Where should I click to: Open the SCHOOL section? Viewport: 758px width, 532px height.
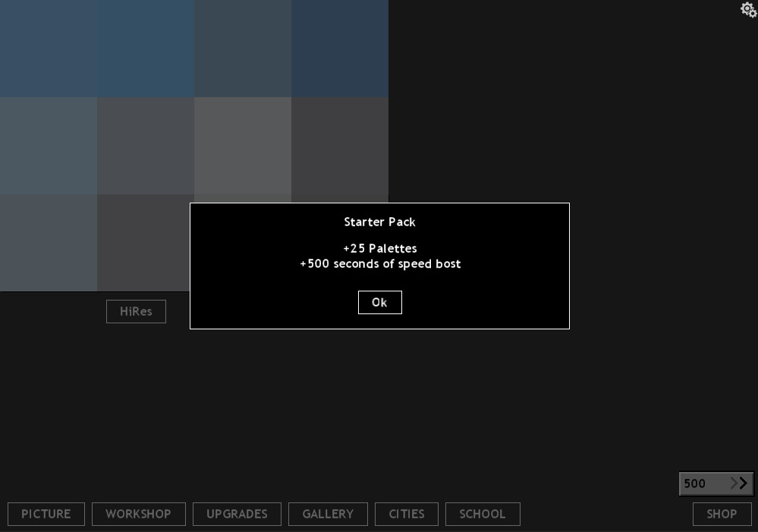point(483,514)
